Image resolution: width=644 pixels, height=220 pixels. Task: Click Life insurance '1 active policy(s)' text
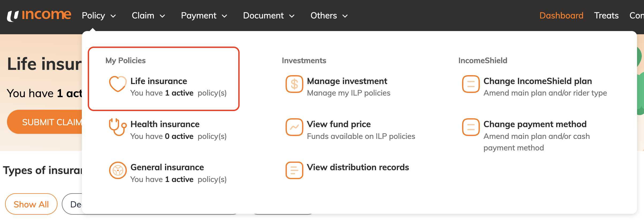click(178, 93)
